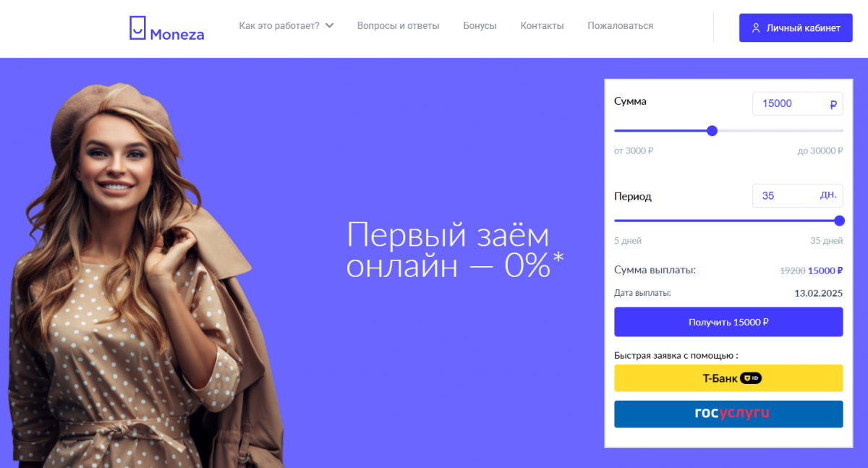Set amount slider near до 30000 ₽ end

click(839, 131)
